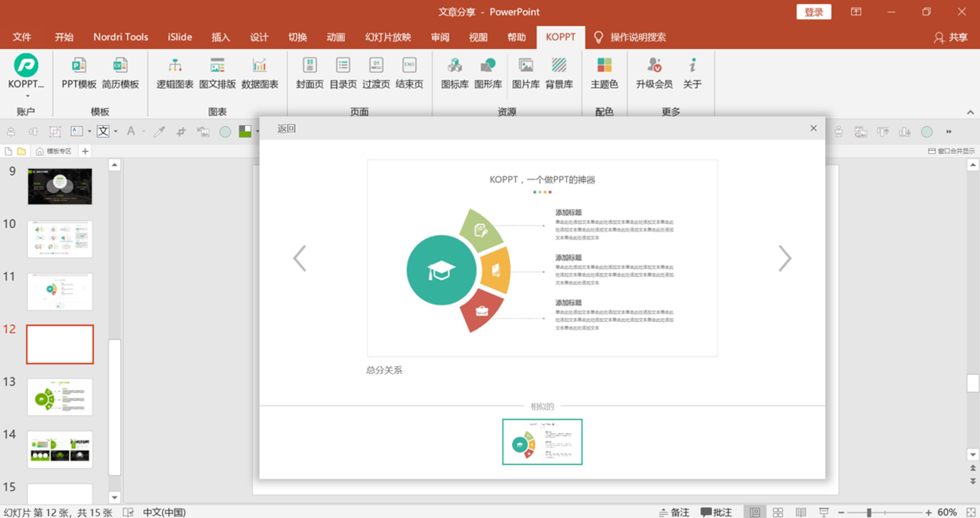The image size is (980, 518).
Task: Switch to the iSlide tab
Action: pos(180,37)
